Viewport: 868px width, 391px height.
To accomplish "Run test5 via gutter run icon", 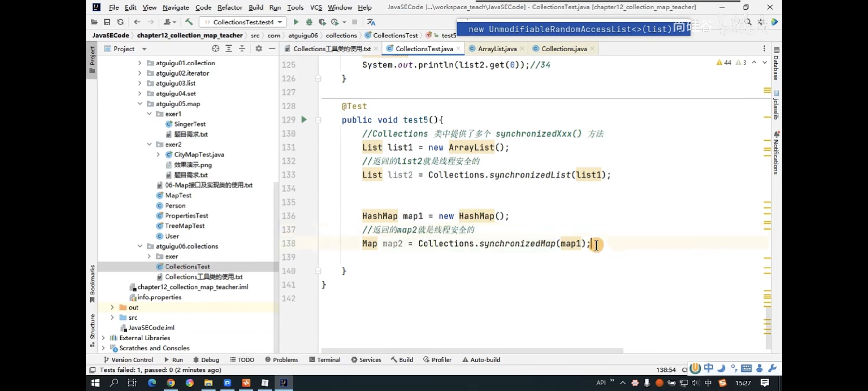I will [x=304, y=119].
